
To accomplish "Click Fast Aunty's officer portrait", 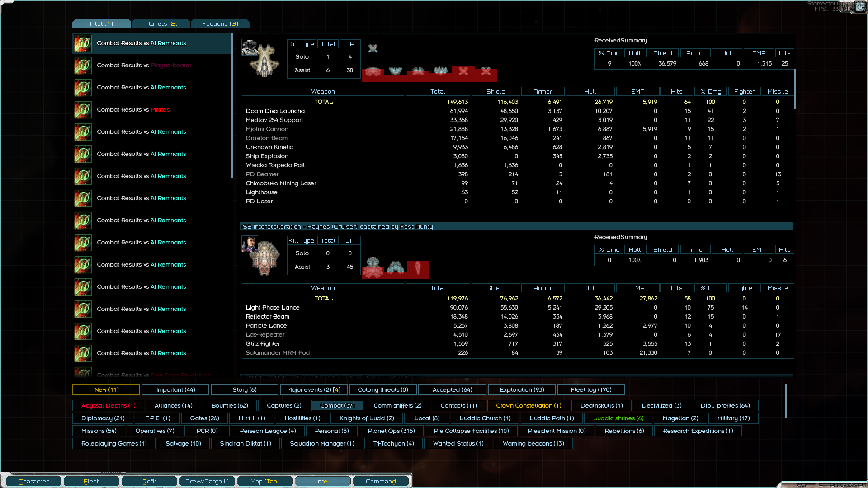I will (249, 244).
